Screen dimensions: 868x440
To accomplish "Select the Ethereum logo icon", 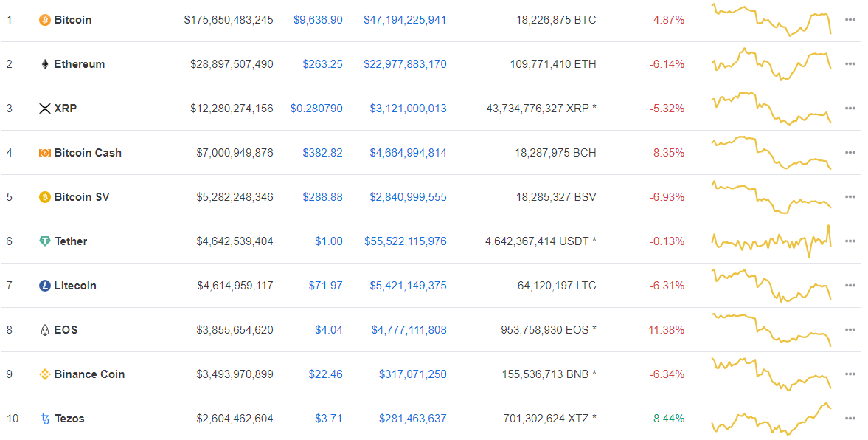I will (45, 64).
